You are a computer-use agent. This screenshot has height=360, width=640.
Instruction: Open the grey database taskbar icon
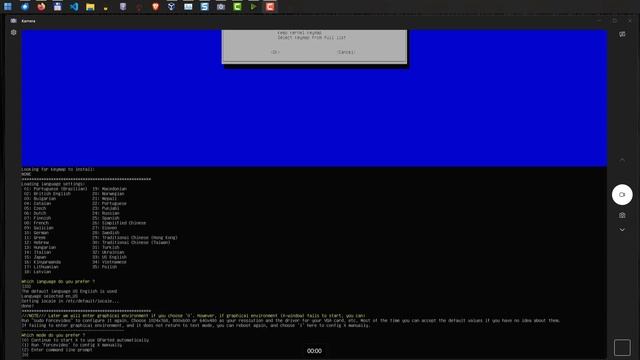[123, 7]
